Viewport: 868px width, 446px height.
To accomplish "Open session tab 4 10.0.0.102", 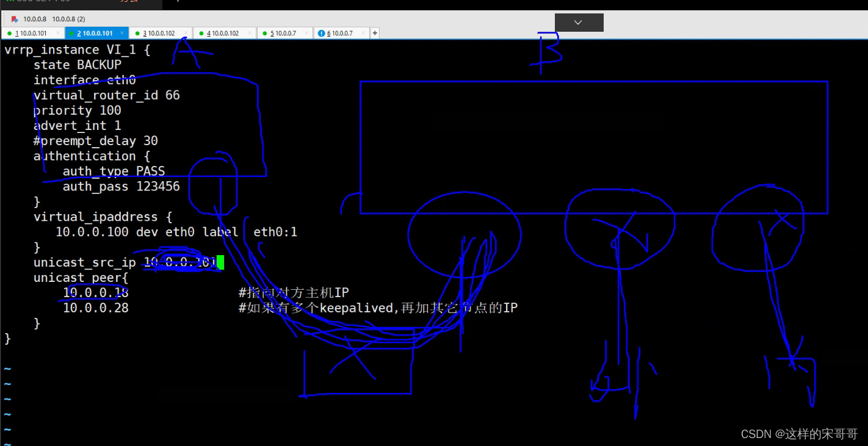I will pos(225,33).
